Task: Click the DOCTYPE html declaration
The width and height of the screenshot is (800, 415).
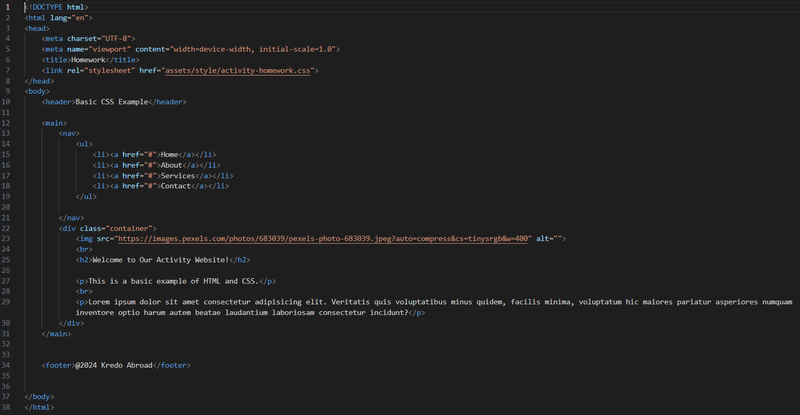Action: [56, 7]
